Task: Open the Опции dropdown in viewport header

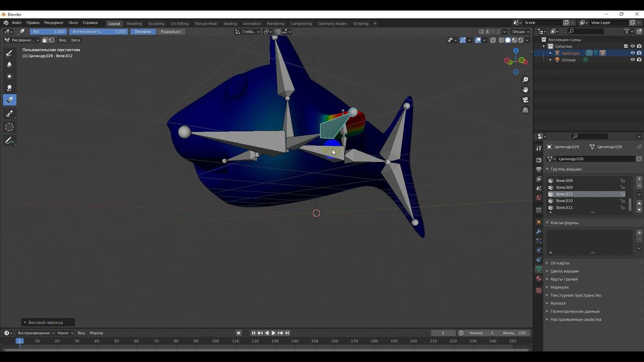Action: point(521,32)
